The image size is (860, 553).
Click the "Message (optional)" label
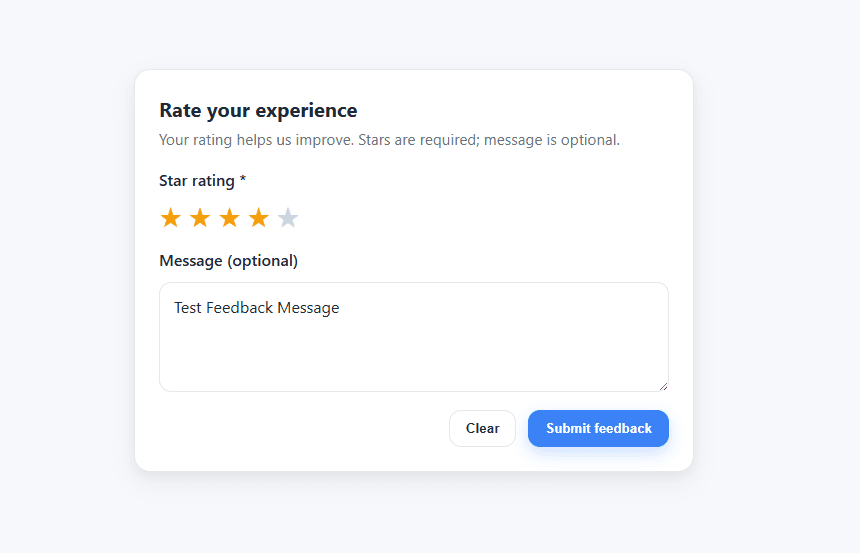pyautogui.click(x=228, y=261)
